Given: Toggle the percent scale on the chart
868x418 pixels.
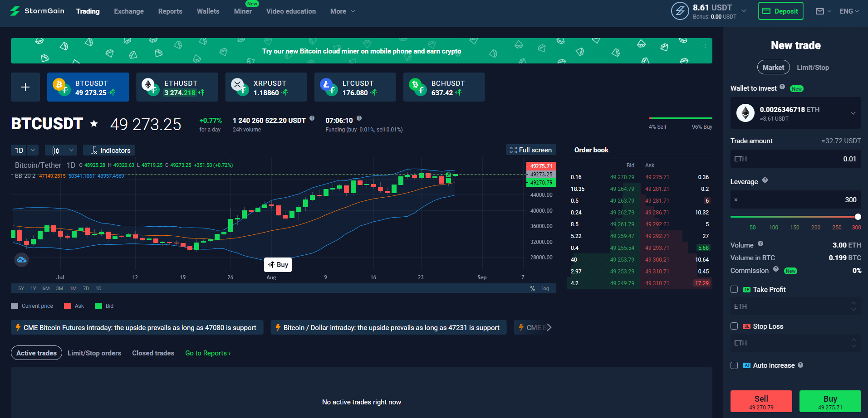Looking at the screenshot, I should coord(533,288).
